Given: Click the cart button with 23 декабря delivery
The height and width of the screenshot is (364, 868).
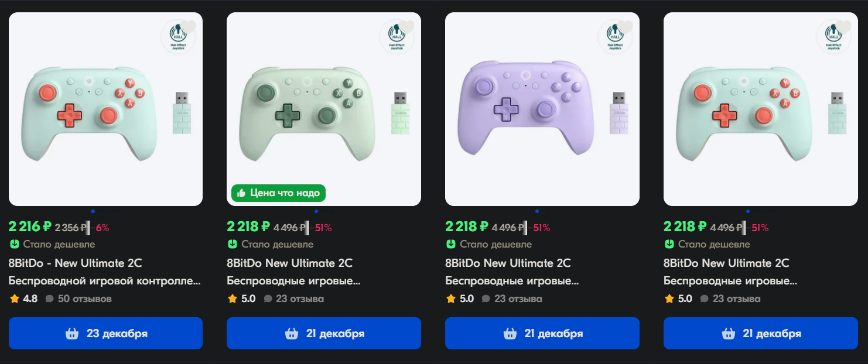Looking at the screenshot, I should (105, 334).
